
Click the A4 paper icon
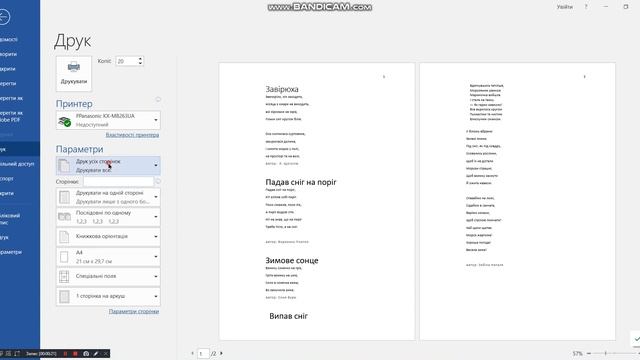click(64, 257)
